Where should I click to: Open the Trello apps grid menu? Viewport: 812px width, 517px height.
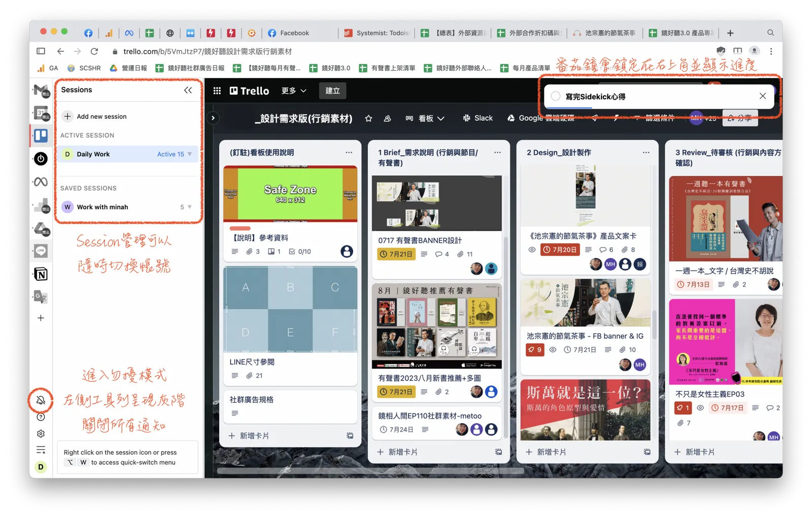(217, 90)
